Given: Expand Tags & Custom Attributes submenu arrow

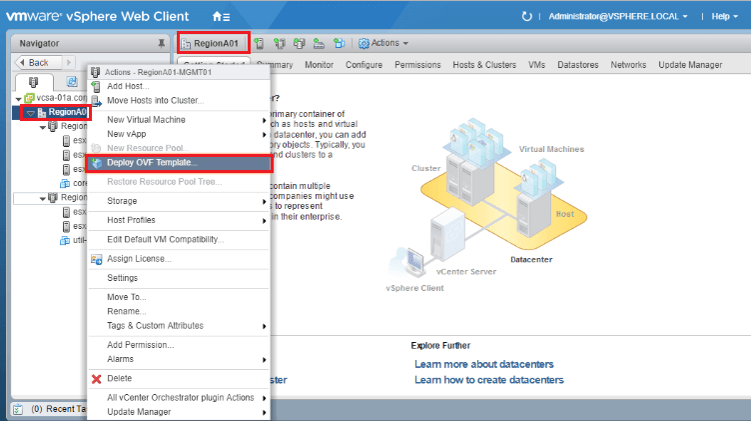Looking at the screenshot, I should point(264,326).
